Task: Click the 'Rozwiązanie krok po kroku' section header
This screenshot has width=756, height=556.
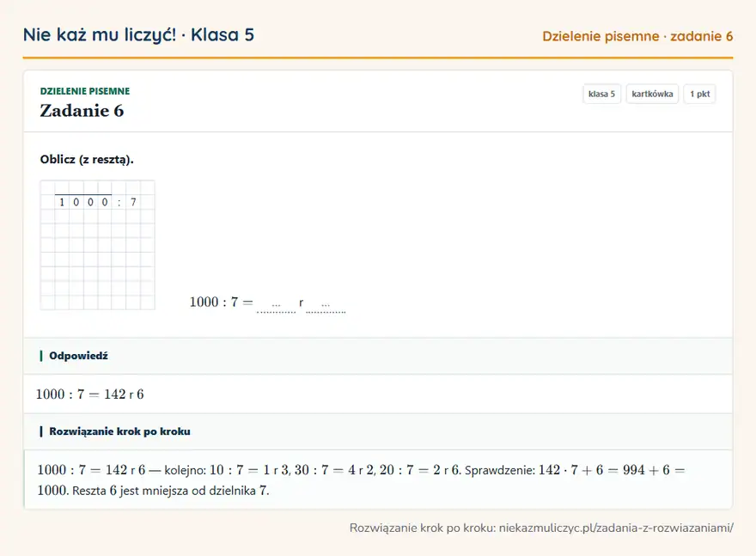Action: (378, 431)
